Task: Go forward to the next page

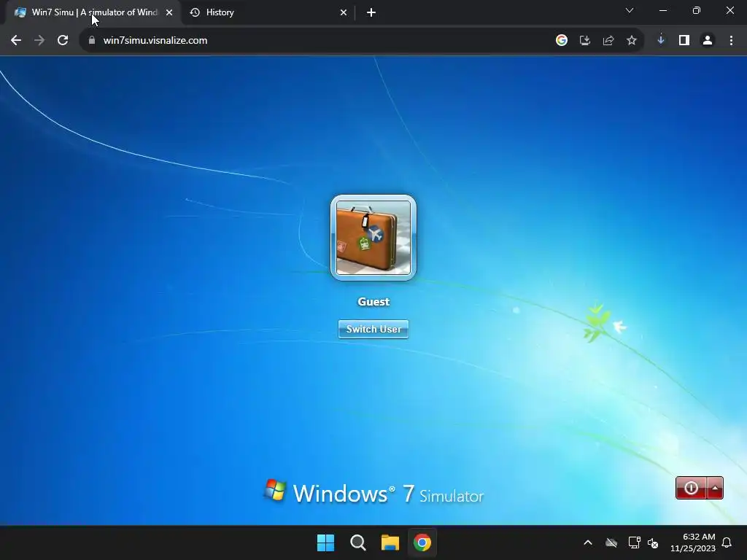Action: point(39,41)
